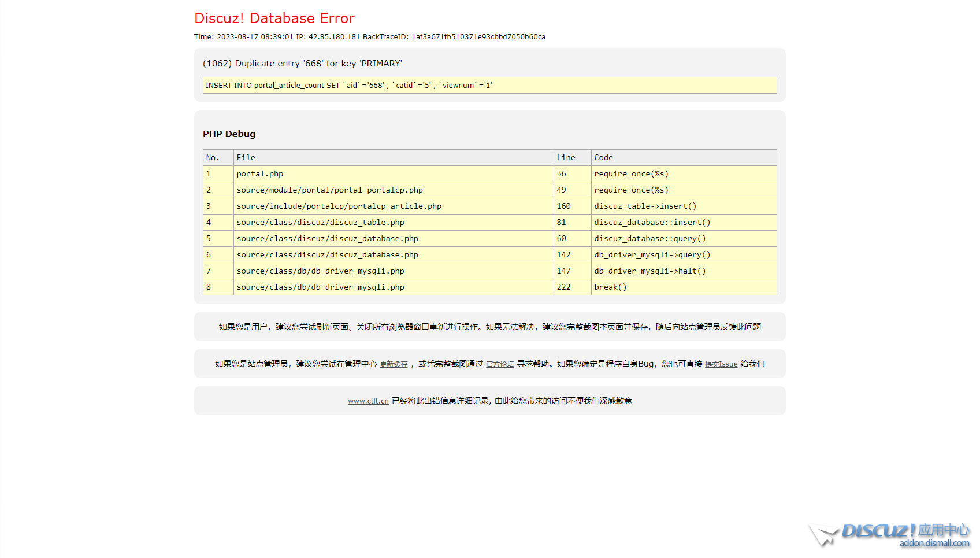The height and width of the screenshot is (558, 980).
Task: Click the 更新缓存 link
Action: 394,364
